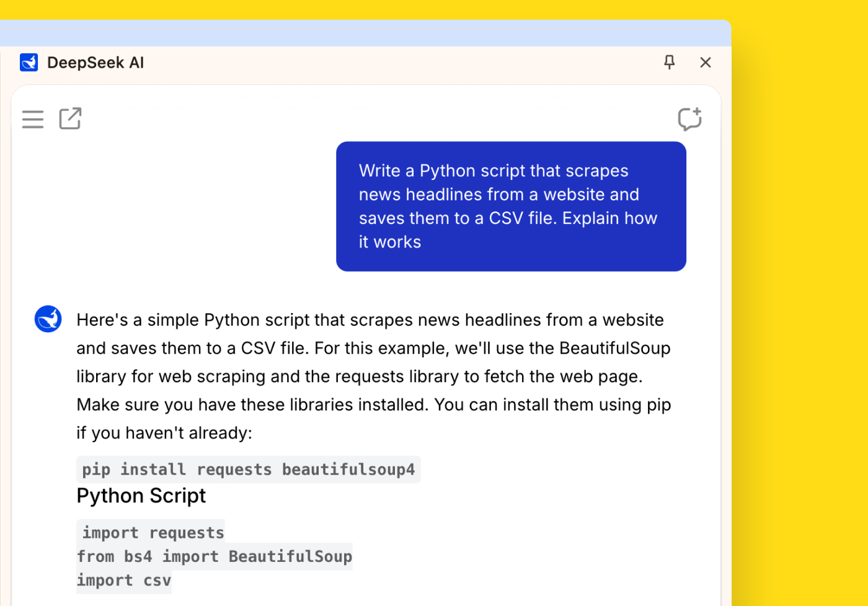Select the blue user prompt bubble
This screenshot has height=606, width=868.
510,206
